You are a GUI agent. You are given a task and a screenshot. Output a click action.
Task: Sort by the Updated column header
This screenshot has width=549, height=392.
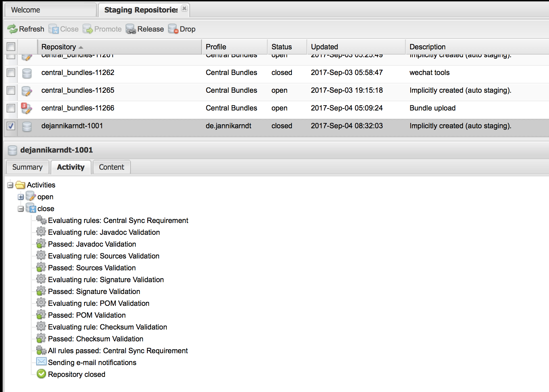(x=356, y=47)
